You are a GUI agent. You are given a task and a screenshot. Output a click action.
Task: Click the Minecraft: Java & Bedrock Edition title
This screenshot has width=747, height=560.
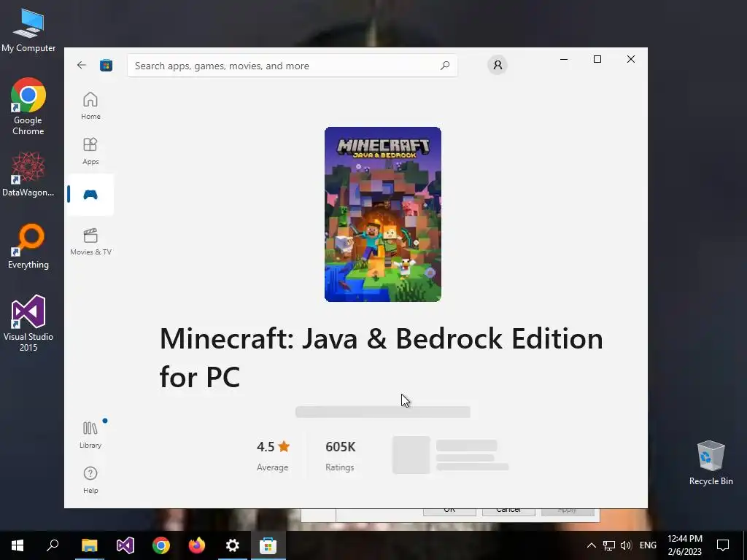coord(381,357)
